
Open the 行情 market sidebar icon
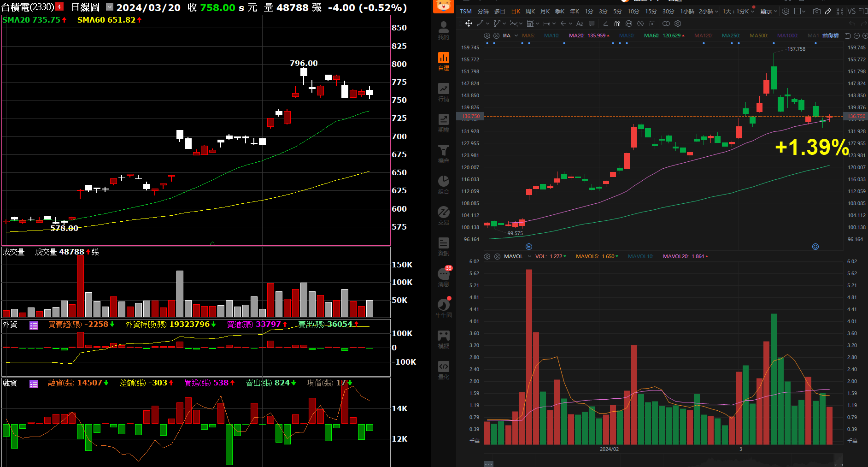click(443, 92)
